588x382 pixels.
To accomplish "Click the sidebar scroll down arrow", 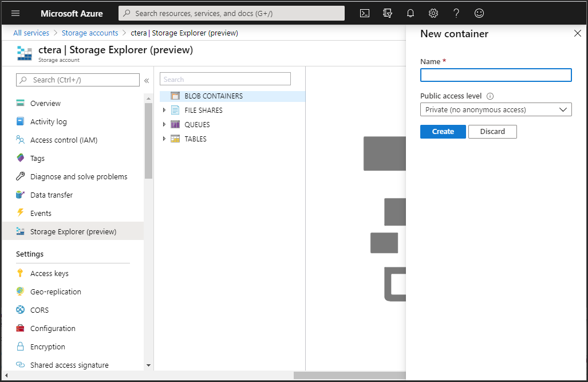I will click(x=148, y=365).
